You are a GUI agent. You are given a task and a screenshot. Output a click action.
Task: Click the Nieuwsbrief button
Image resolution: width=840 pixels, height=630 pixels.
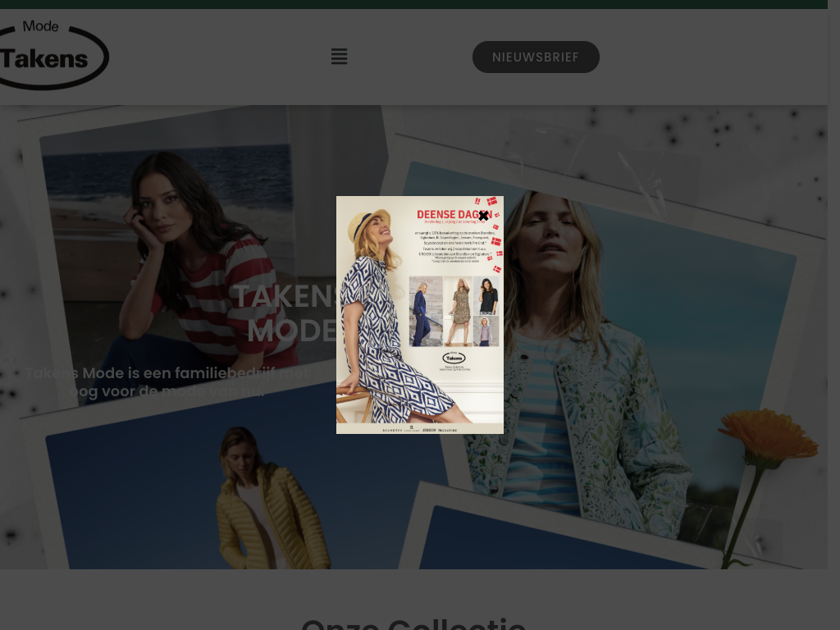click(536, 57)
